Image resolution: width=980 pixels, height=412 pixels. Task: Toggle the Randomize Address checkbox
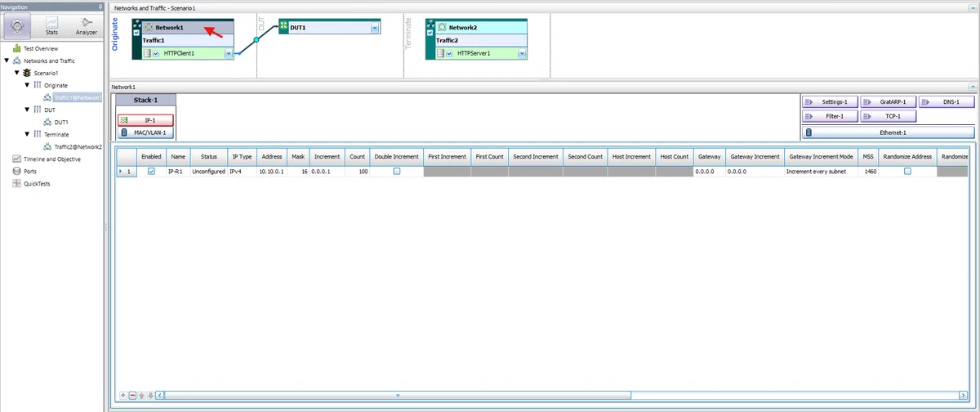click(x=907, y=171)
